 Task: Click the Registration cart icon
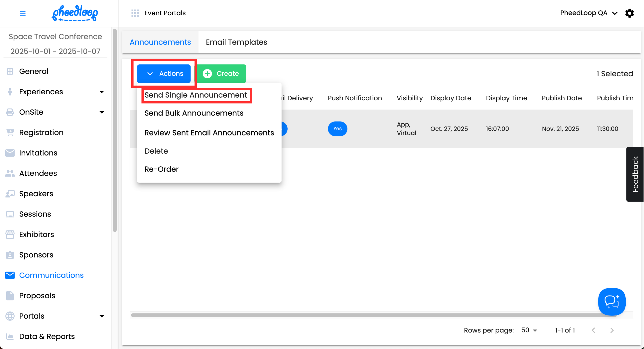coord(10,132)
